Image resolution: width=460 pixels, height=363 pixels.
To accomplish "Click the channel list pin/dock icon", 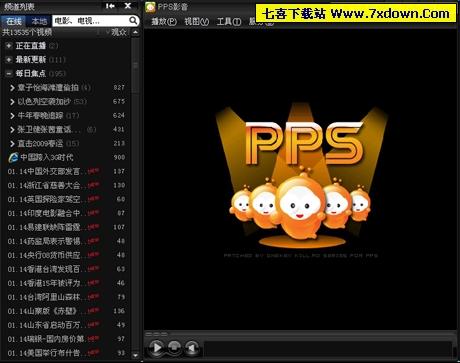I will (110, 6).
